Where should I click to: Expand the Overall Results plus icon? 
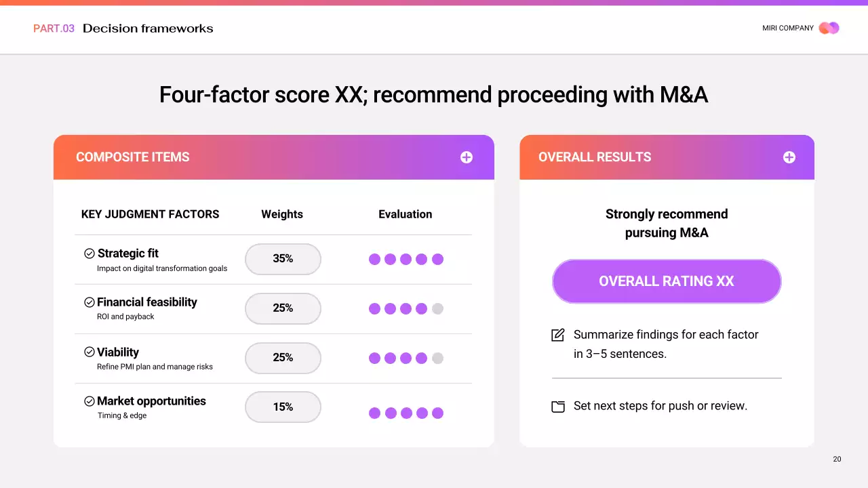(789, 157)
